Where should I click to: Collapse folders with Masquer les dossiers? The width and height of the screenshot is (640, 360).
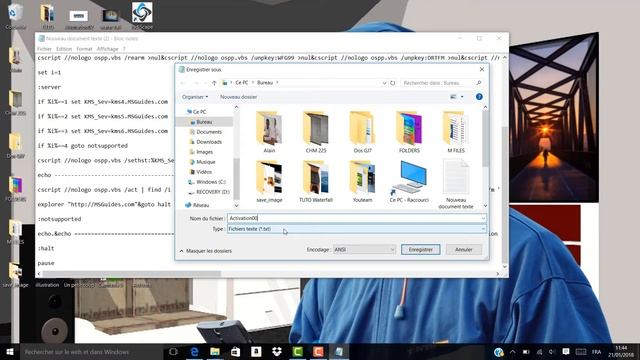[x=206, y=251]
